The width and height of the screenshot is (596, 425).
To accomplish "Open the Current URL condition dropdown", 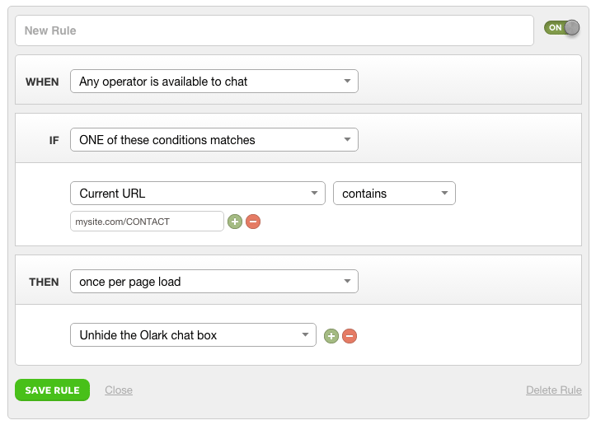I will click(x=198, y=193).
